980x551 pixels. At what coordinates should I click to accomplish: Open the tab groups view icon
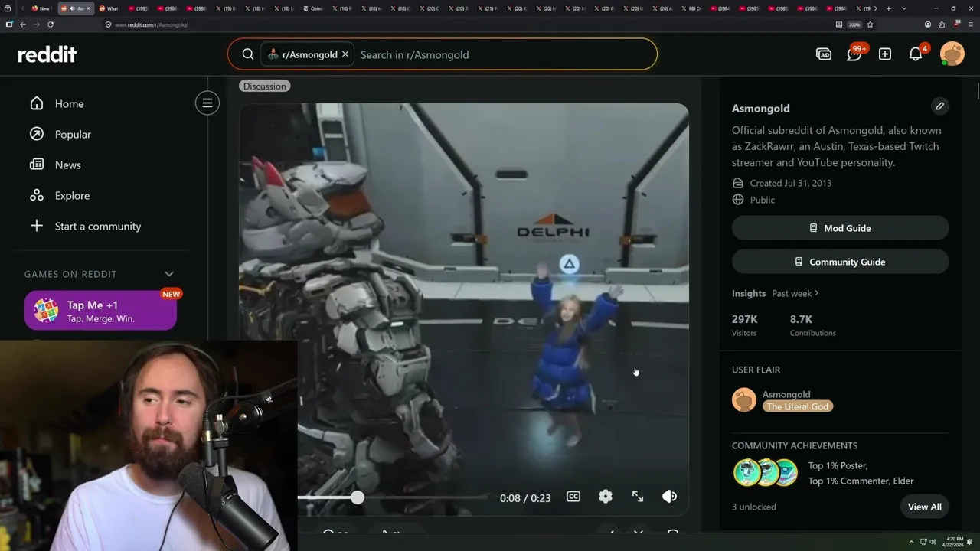tap(8, 8)
